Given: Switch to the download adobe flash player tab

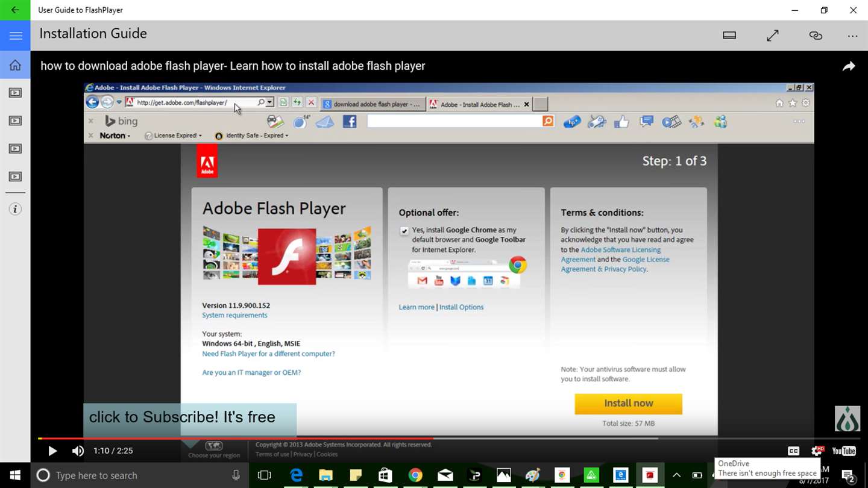Looking at the screenshot, I should coord(373,104).
